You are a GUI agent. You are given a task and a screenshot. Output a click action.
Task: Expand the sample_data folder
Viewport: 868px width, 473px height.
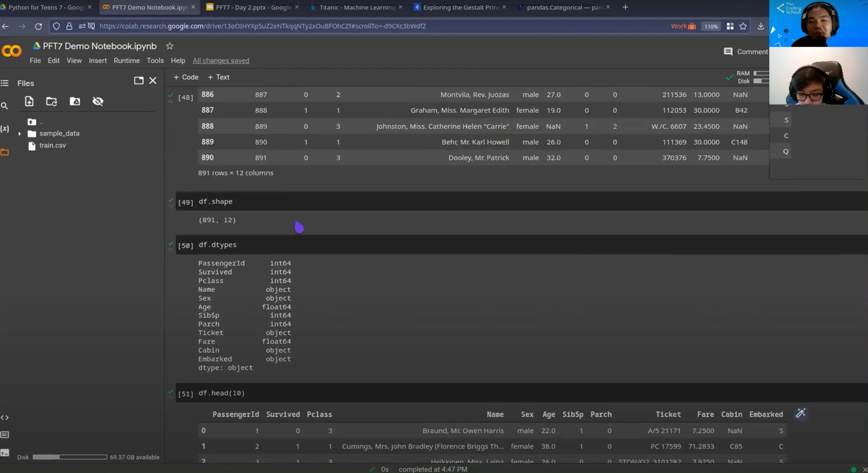pos(19,134)
